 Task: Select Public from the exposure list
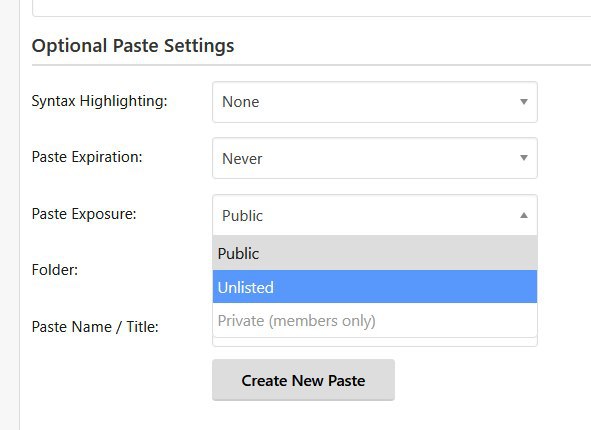click(x=375, y=253)
